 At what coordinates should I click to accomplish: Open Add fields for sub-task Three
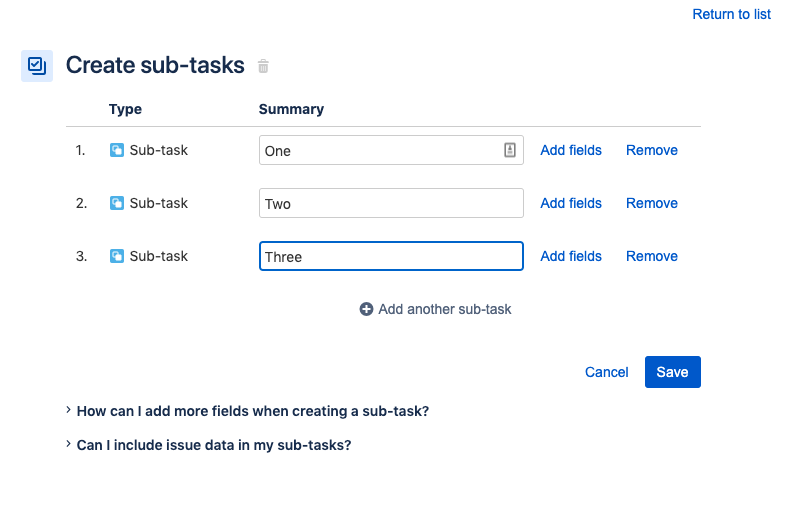tap(570, 256)
